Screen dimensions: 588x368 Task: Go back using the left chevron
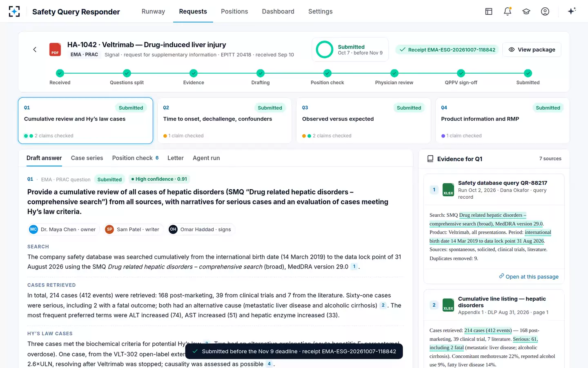point(35,49)
